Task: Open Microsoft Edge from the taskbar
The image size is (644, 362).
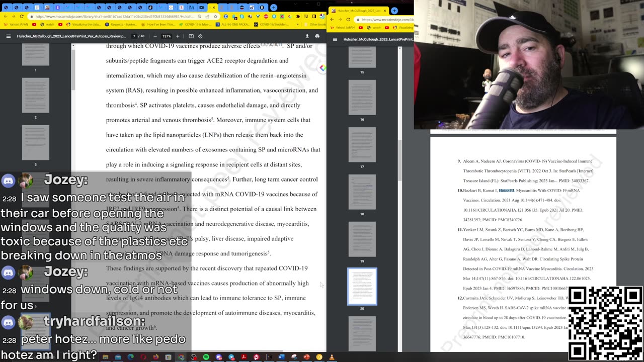Action: pos(130,357)
